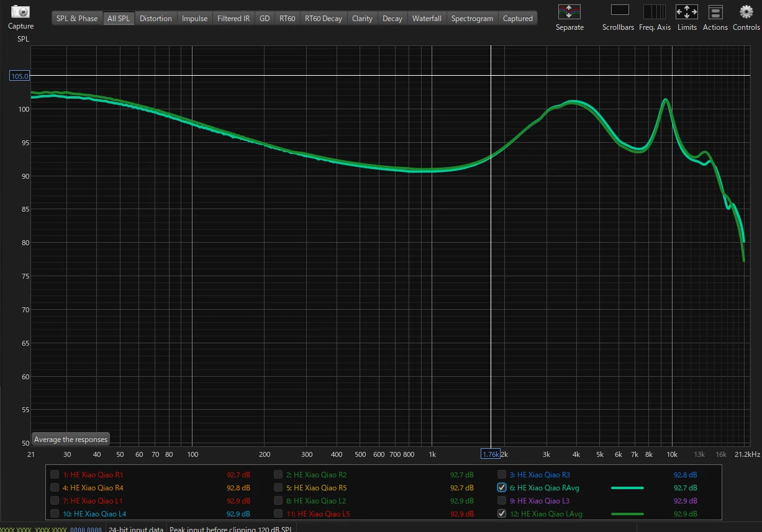Screen dimensions: 762x532
Task: Show the HE Xiao Qiao R3 trace
Action: click(x=502, y=475)
